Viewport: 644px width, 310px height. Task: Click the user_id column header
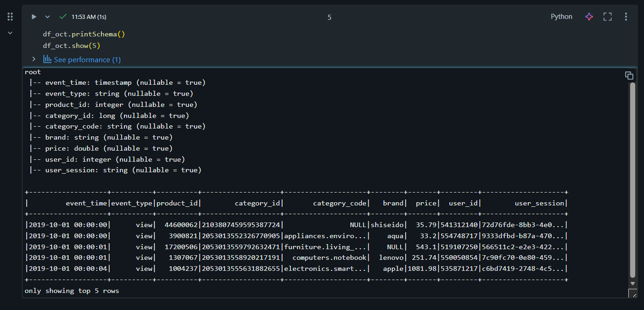coord(463,203)
